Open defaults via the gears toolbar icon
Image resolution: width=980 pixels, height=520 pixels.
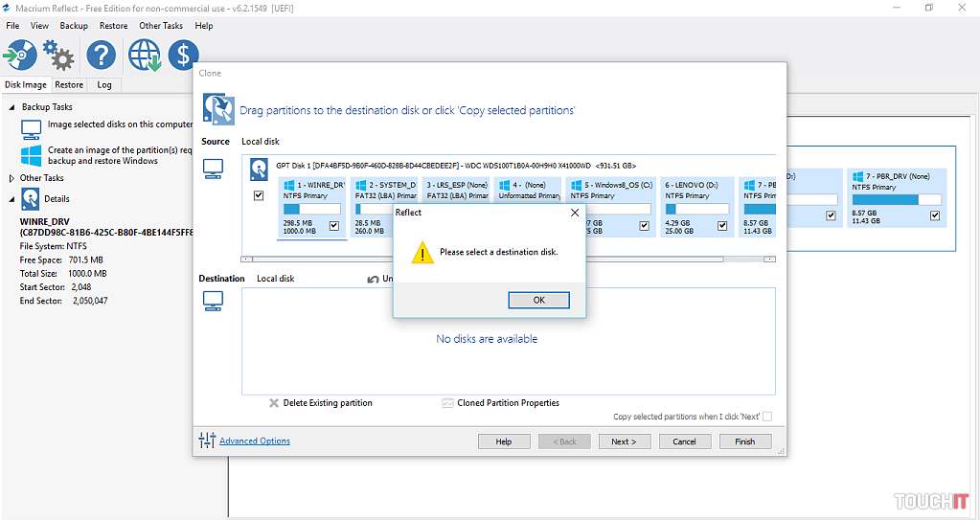click(59, 56)
